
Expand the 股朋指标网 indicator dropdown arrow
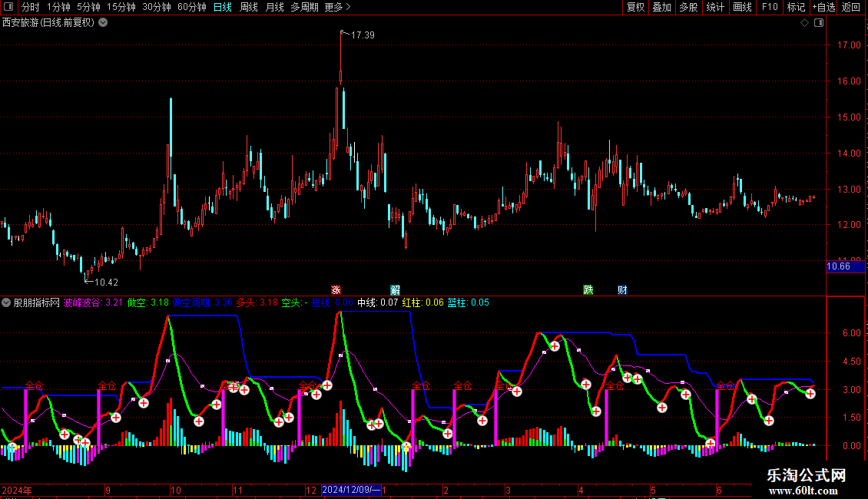click(7, 302)
